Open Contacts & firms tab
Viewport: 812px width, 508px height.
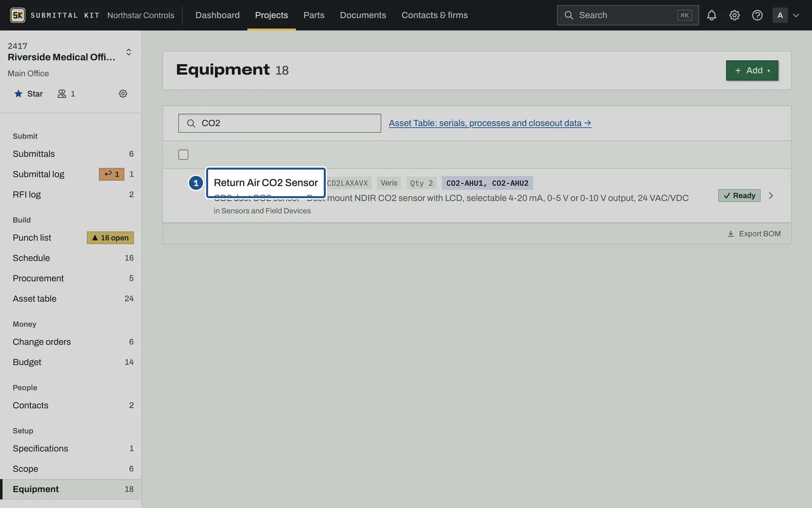coord(435,15)
